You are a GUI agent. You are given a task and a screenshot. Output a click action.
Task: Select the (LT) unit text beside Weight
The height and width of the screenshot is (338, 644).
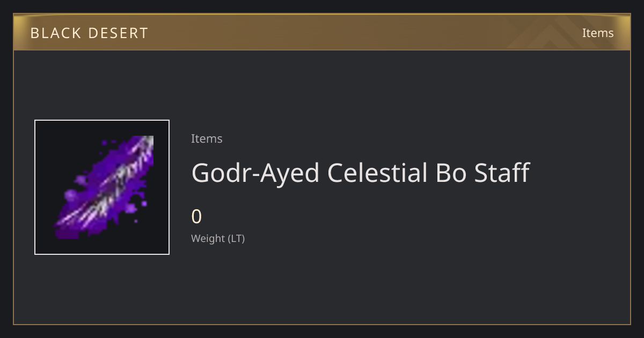[x=236, y=238]
